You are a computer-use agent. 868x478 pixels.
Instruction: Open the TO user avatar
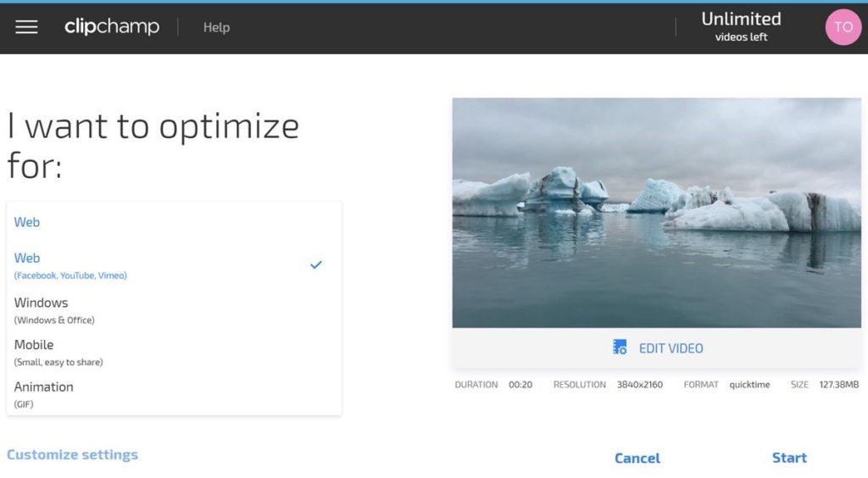[843, 27]
